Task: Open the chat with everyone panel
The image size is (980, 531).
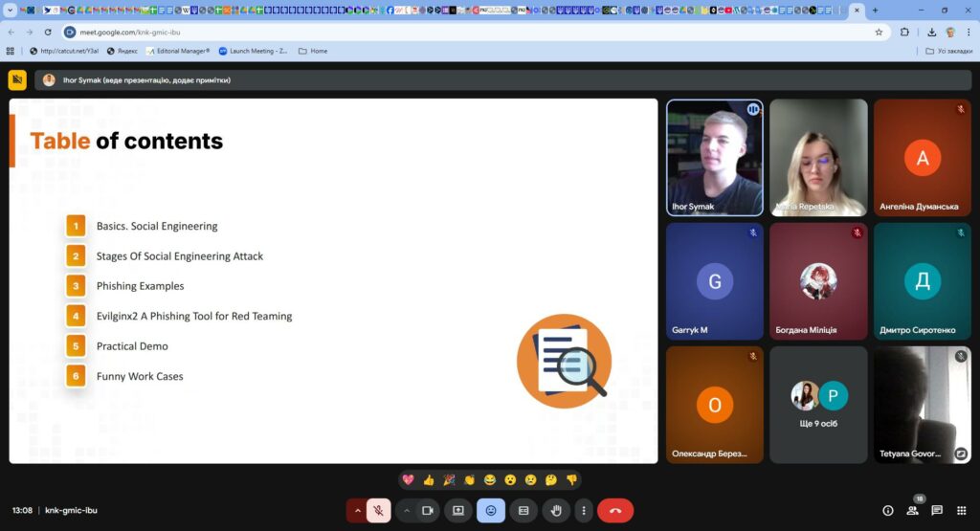Action: click(x=937, y=511)
